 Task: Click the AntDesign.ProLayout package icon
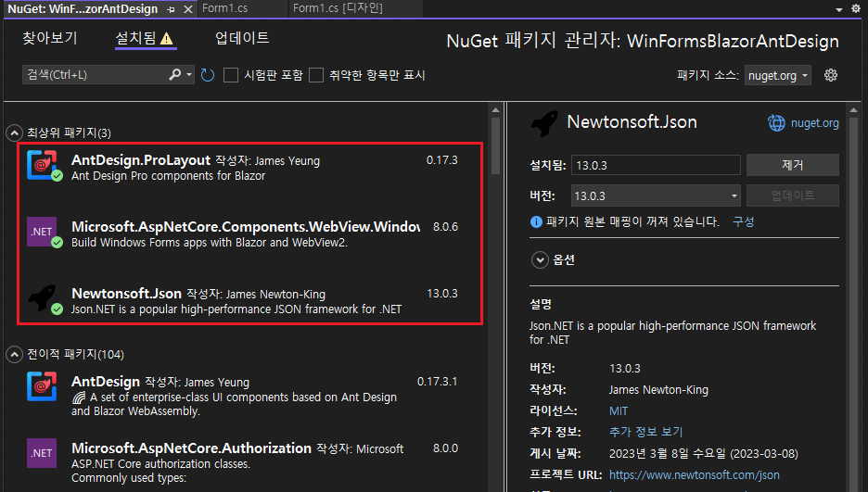(x=42, y=164)
